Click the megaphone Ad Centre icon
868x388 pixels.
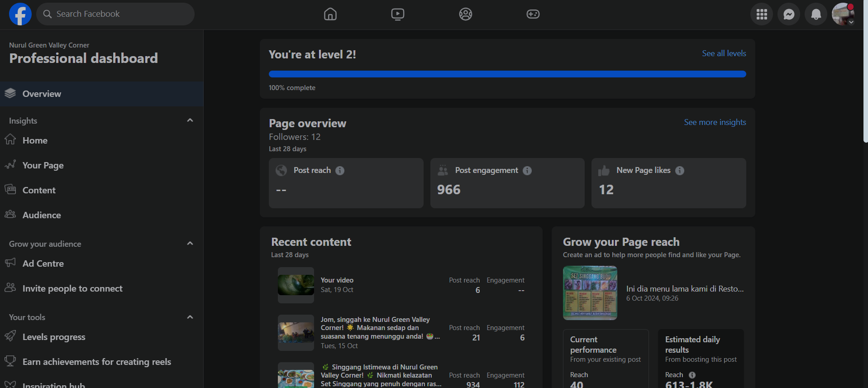pos(10,263)
